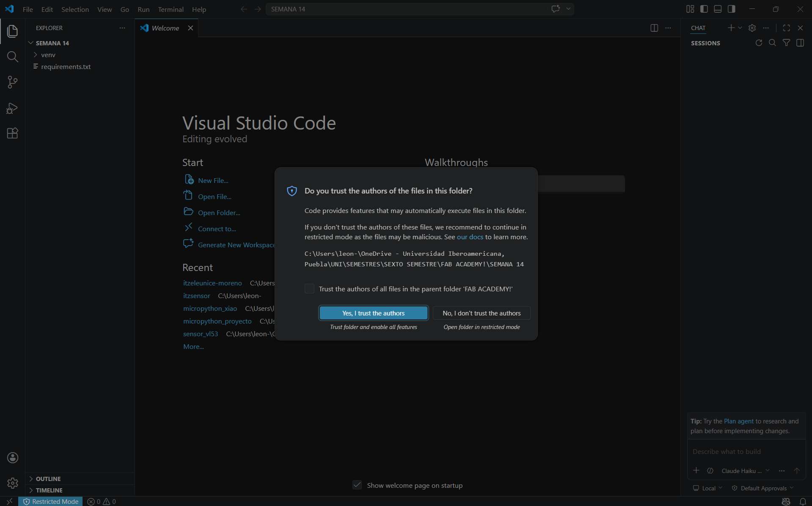Split the editor to the right
The width and height of the screenshot is (812, 506).
point(654,28)
